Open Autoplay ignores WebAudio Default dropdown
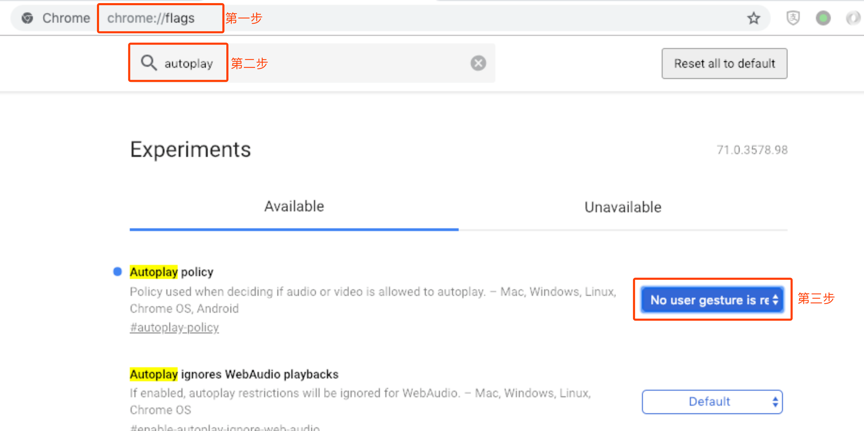 712,402
